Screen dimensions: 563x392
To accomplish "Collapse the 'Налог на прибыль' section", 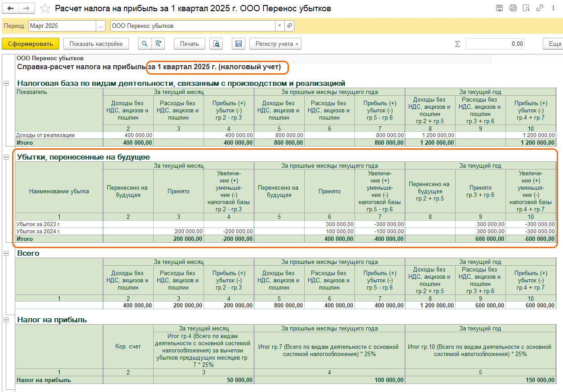I will click(x=6, y=320).
